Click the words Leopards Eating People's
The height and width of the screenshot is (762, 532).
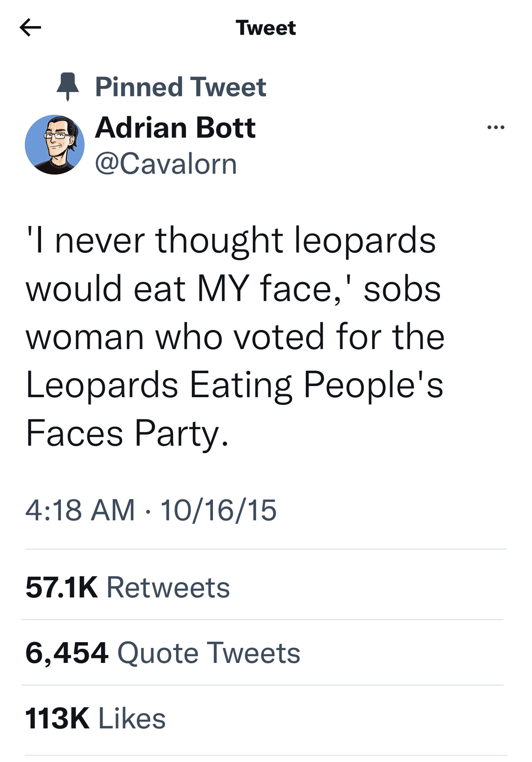[x=234, y=385]
